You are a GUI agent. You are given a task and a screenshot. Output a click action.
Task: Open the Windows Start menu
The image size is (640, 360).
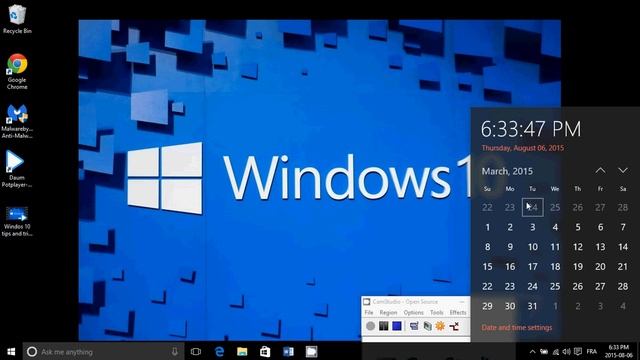tap(11, 351)
